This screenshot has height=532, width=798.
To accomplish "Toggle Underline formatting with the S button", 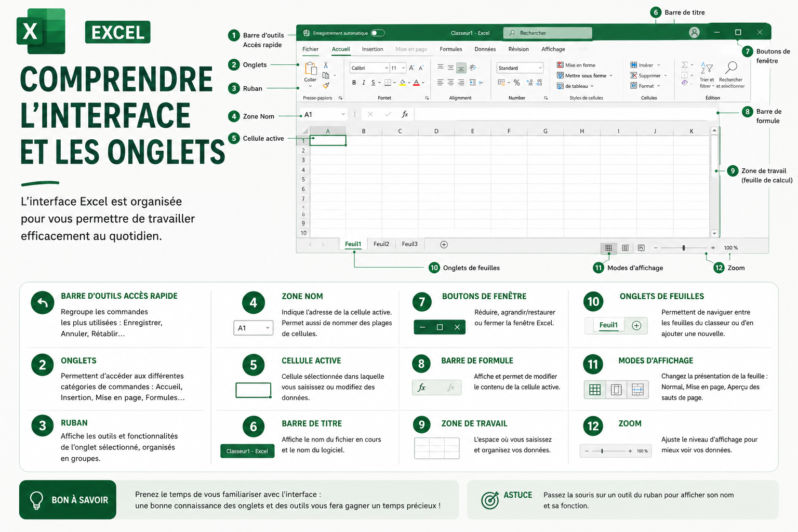I will (x=373, y=82).
